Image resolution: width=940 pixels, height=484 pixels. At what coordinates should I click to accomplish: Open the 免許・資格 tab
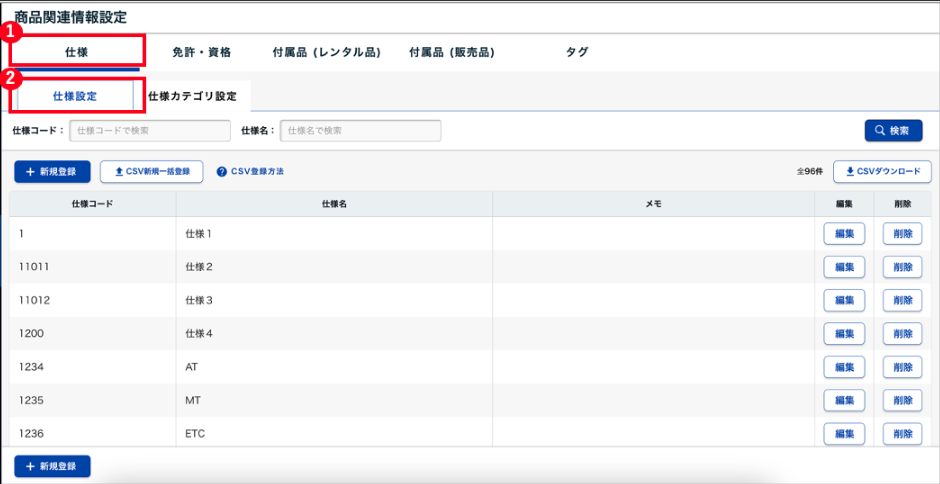(x=201, y=52)
